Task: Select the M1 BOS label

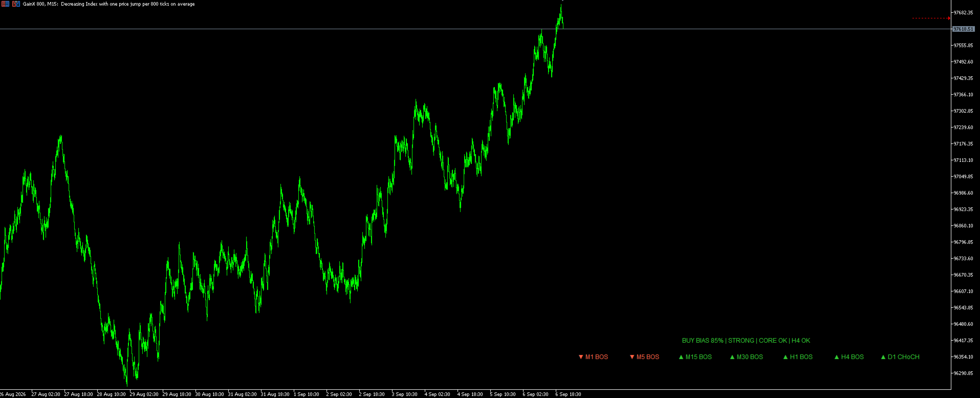Action: tap(597, 357)
